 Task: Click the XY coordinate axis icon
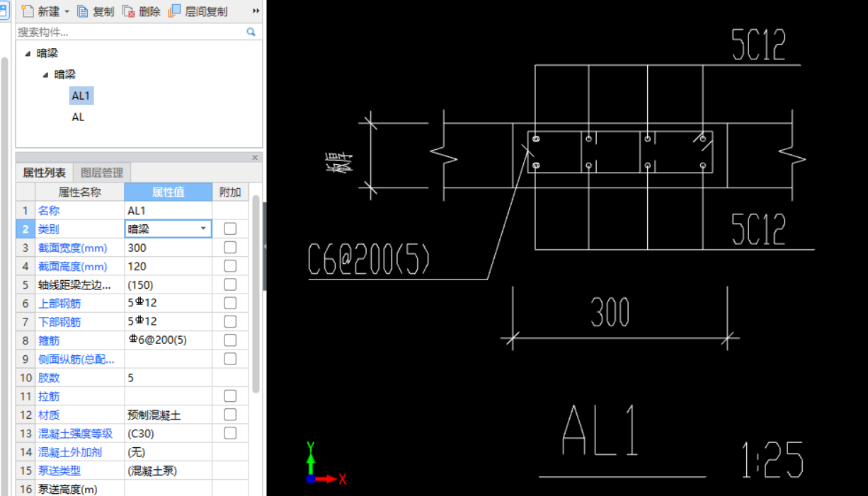pos(325,463)
